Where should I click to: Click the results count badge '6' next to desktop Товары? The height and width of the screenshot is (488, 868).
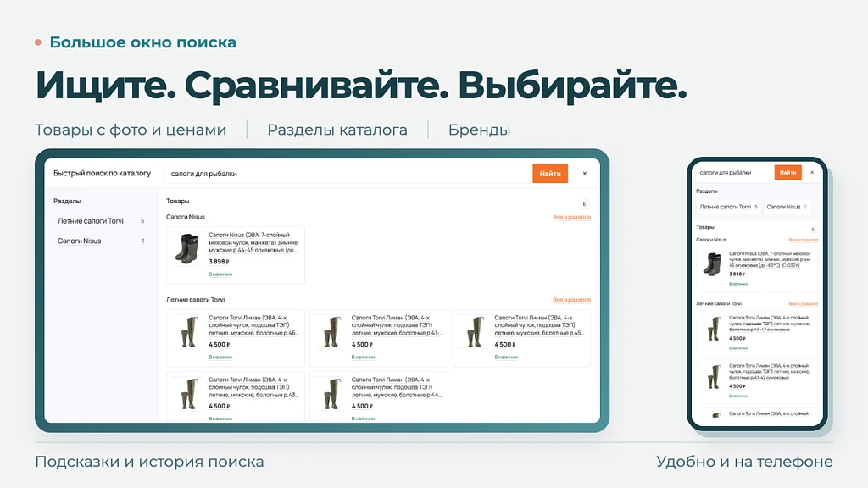click(584, 204)
